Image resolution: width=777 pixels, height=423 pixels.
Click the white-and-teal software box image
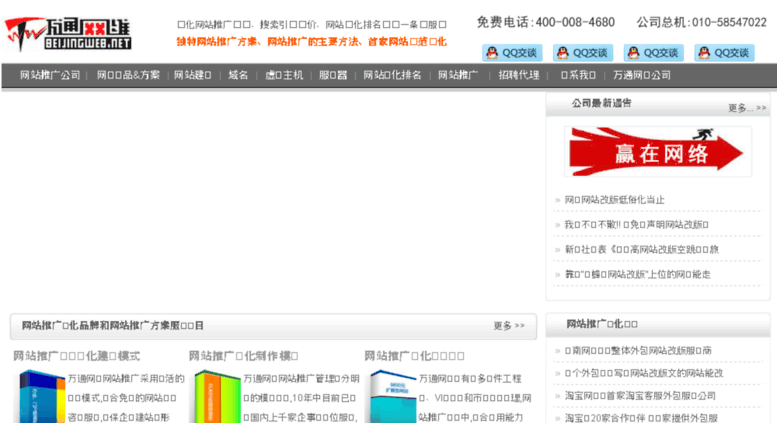[x=393, y=397]
